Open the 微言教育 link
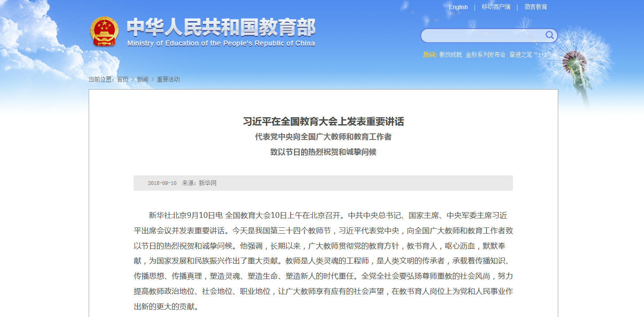 pos(536,7)
